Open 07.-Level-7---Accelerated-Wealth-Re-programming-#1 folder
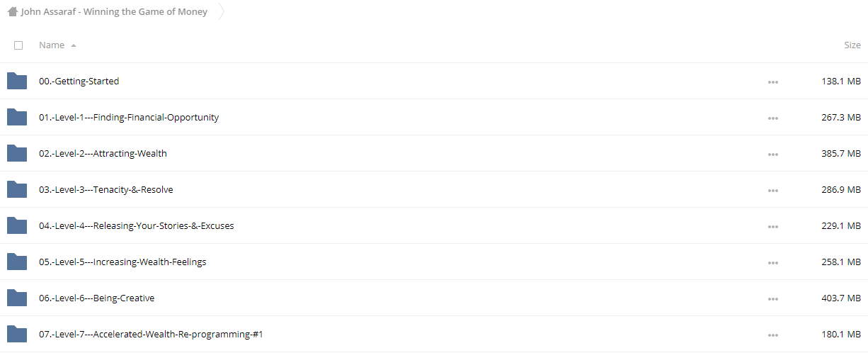868x353 pixels. [x=151, y=335]
